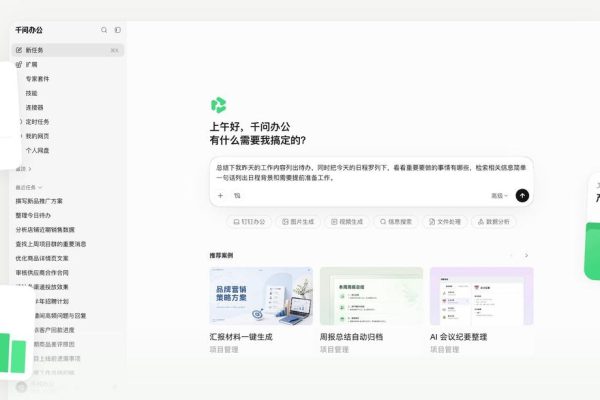Image resolution: width=600 pixels, height=400 pixels.
Task: Open recent task 撰写新品推广方案
Action: 39,201
